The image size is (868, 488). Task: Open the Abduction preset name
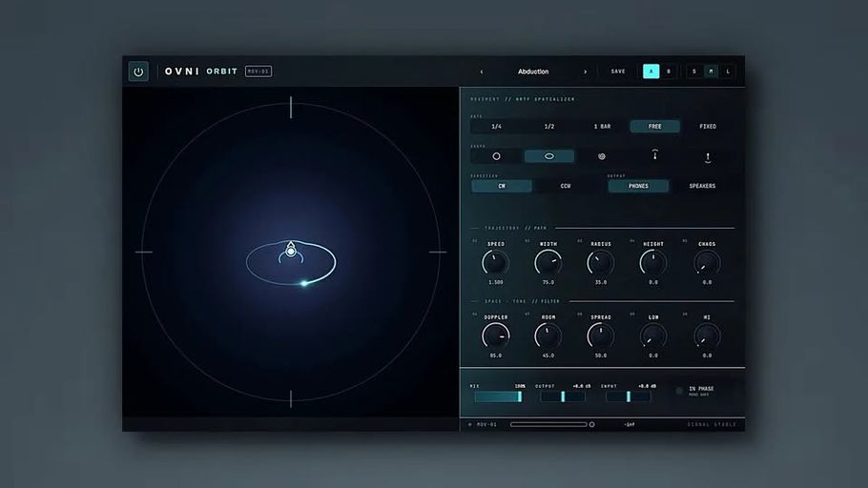click(x=533, y=71)
